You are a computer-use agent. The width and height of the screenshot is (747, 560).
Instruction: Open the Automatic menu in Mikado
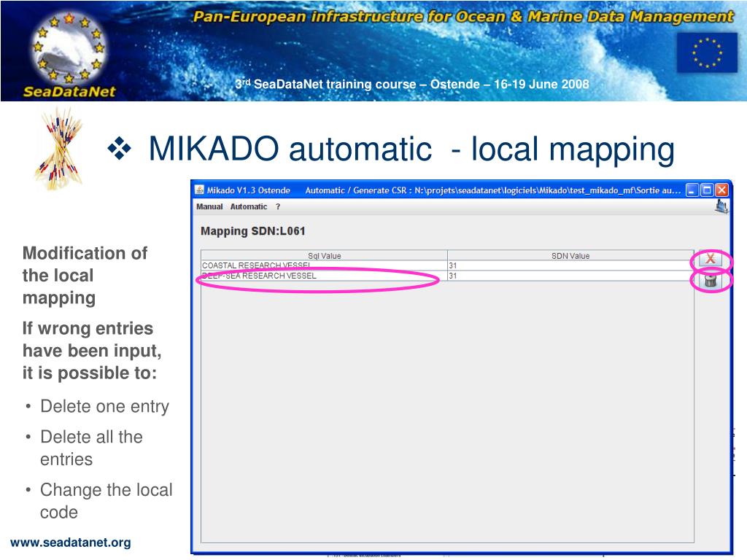pos(248,206)
